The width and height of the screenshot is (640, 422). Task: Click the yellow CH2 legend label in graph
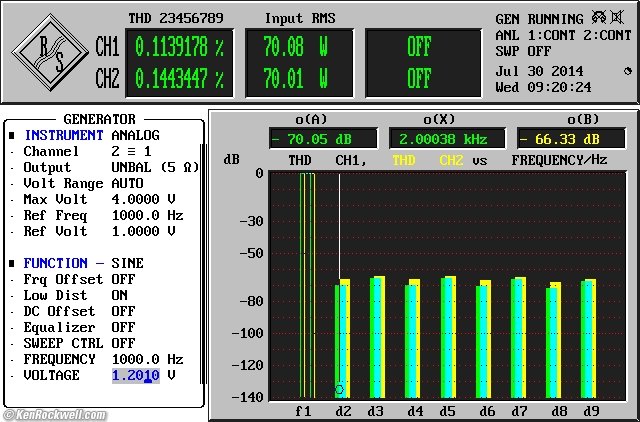pyautogui.click(x=450, y=160)
